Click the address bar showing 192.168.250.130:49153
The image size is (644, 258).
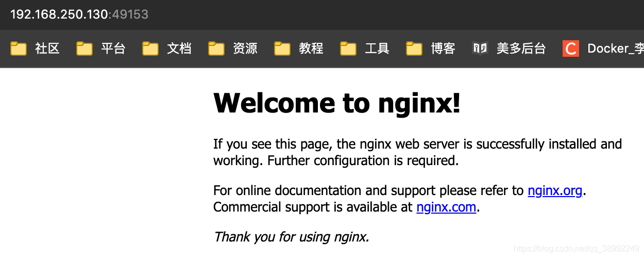(x=79, y=14)
